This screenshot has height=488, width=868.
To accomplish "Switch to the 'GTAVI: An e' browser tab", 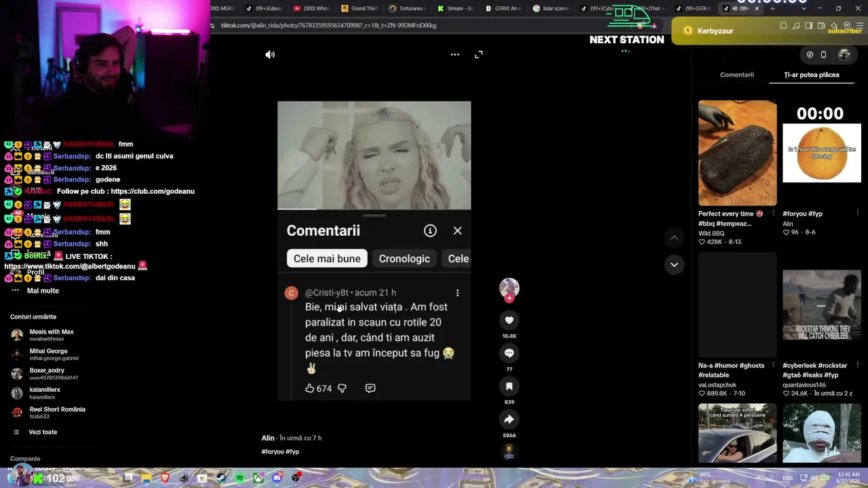I will [502, 8].
